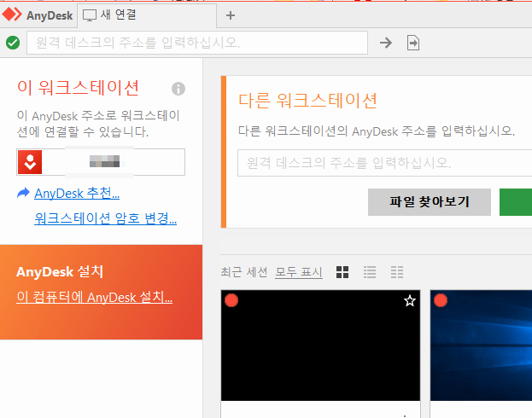This screenshot has width=532, height=418.
Task: Click the 파일 찾아보기 button
Action: click(x=430, y=201)
